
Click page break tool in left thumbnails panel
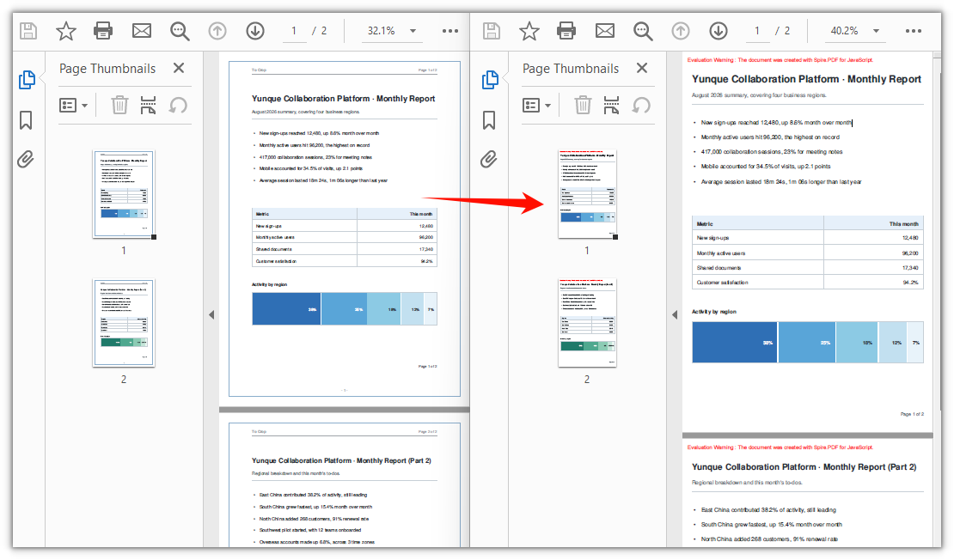(x=148, y=105)
